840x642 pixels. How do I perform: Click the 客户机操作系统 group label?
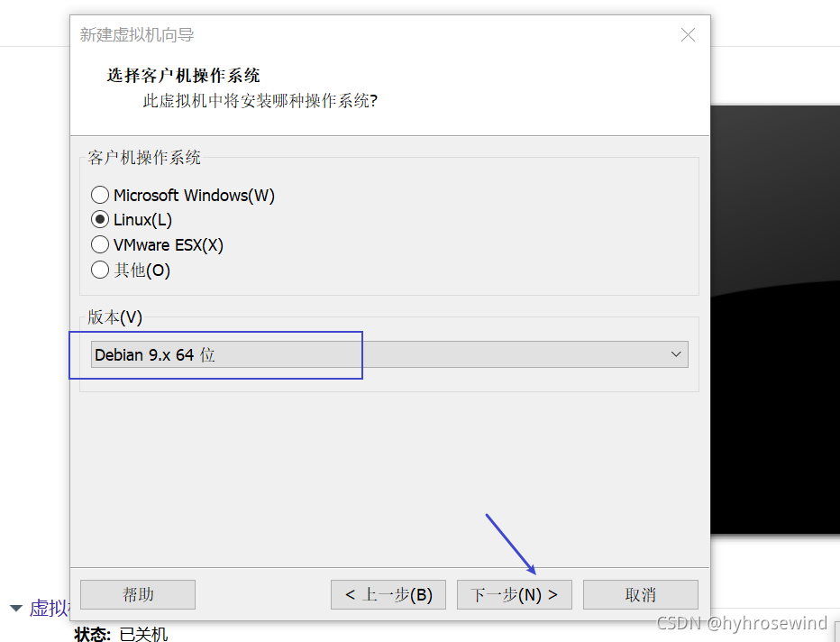tap(144, 157)
